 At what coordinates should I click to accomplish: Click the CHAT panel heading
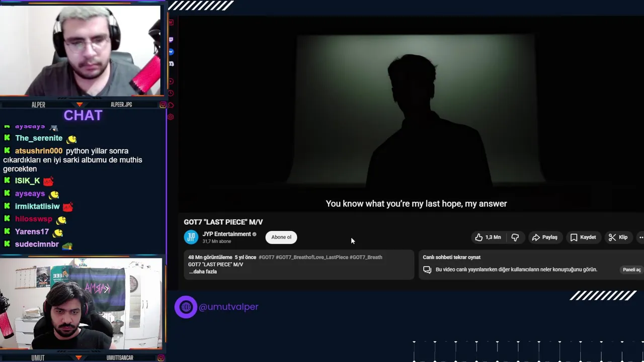click(83, 116)
